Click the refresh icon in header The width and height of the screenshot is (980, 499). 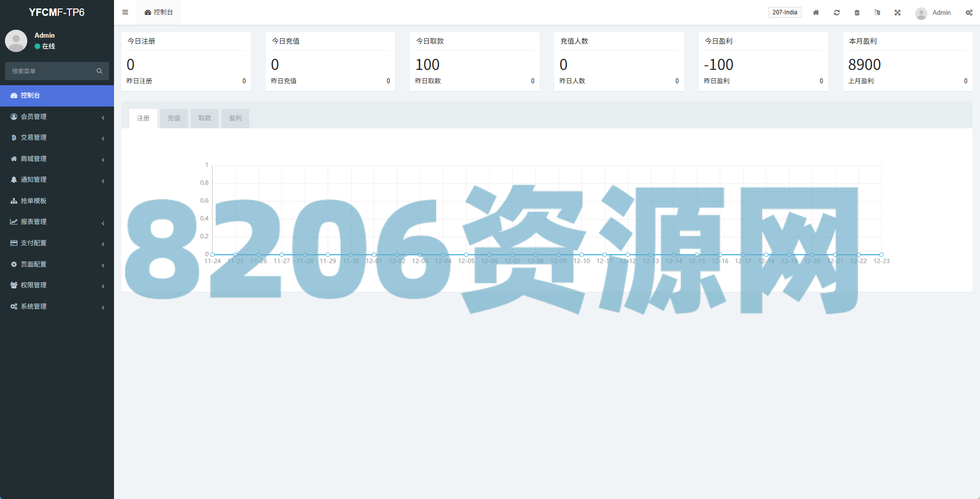point(836,12)
